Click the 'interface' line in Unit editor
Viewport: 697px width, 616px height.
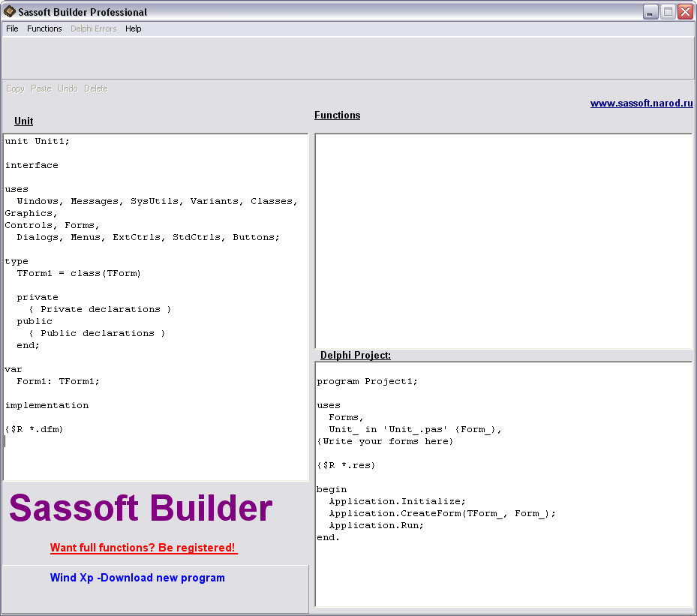tap(32, 165)
